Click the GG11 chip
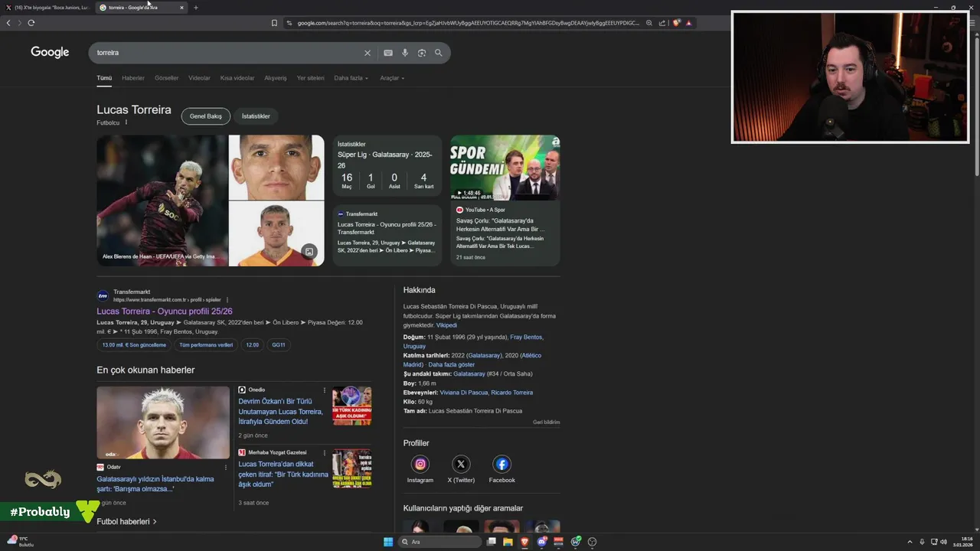 (279, 345)
